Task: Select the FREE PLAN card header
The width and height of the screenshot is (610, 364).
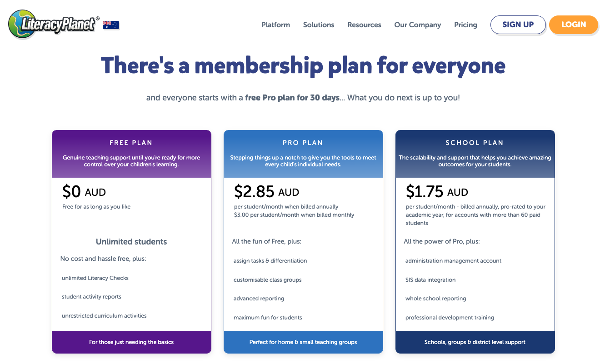Action: click(131, 142)
